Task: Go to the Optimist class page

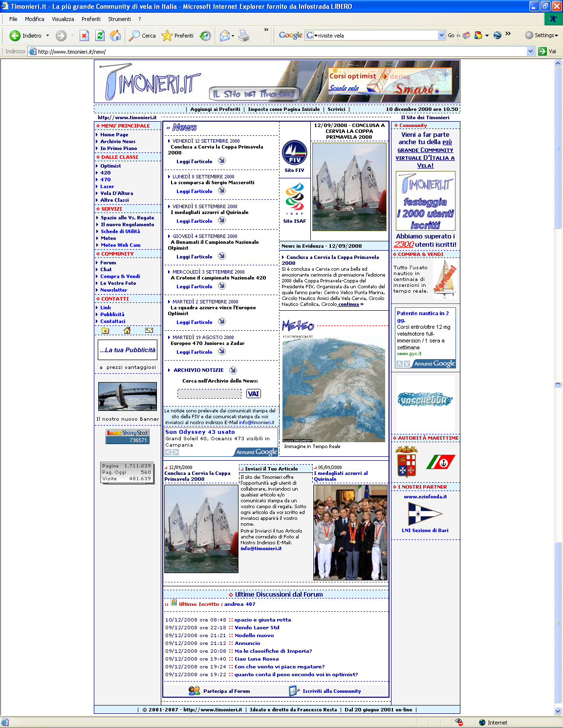Action: 110,166
